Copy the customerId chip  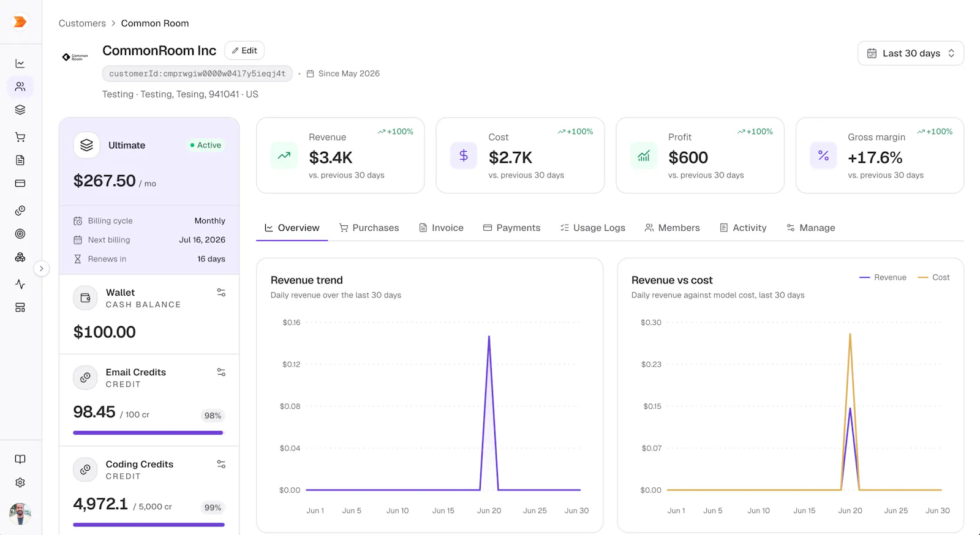[x=197, y=73]
